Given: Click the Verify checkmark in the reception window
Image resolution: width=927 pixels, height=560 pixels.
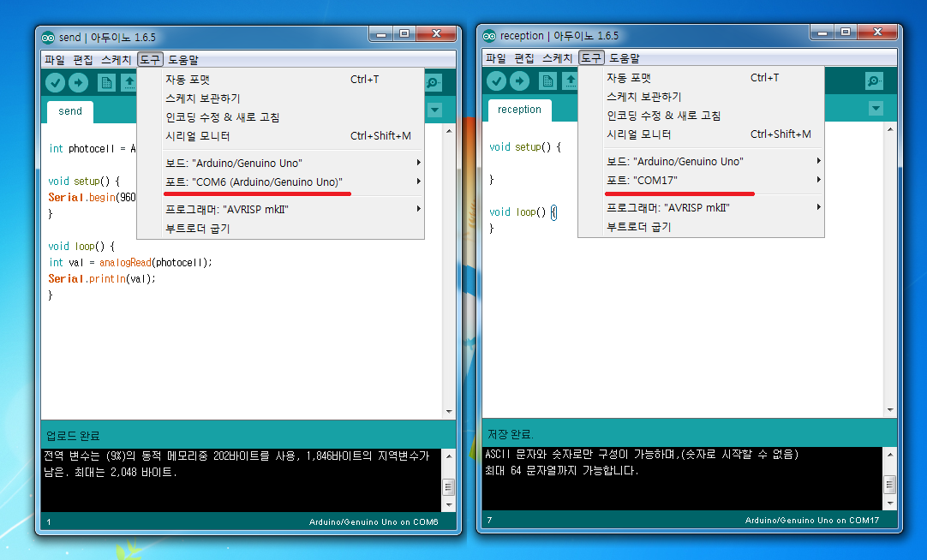Looking at the screenshot, I should click(x=497, y=81).
